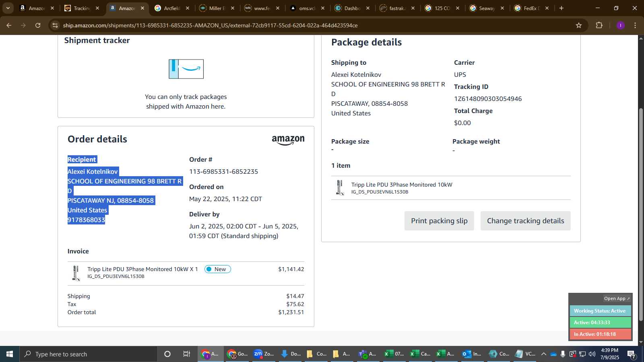Click the New condition badge
The width and height of the screenshot is (644, 362).
click(x=217, y=269)
